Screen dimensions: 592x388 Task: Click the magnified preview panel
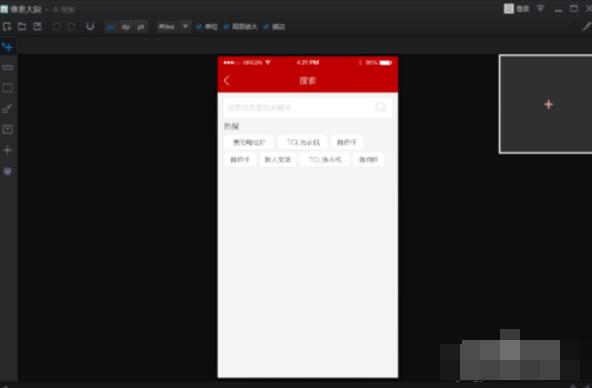(546, 104)
